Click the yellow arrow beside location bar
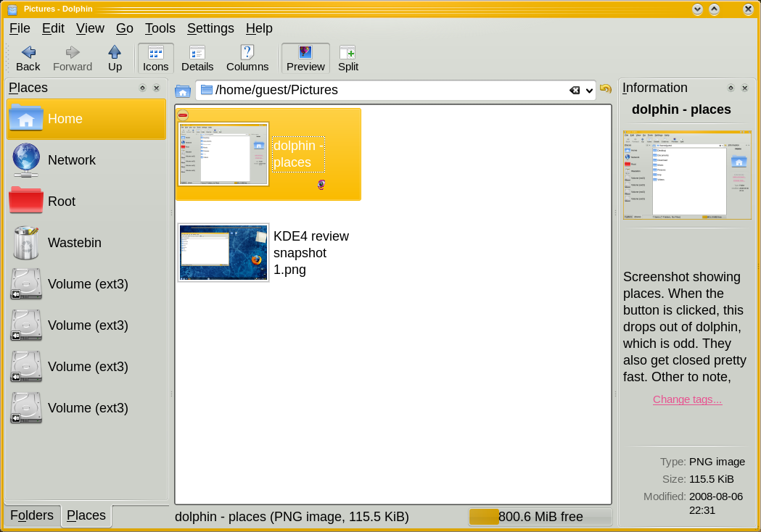Screen dimensions: 761x532 tap(605, 88)
